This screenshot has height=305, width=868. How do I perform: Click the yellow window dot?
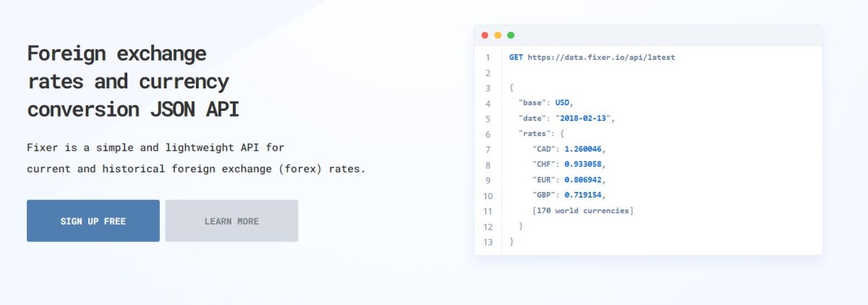pyautogui.click(x=498, y=35)
